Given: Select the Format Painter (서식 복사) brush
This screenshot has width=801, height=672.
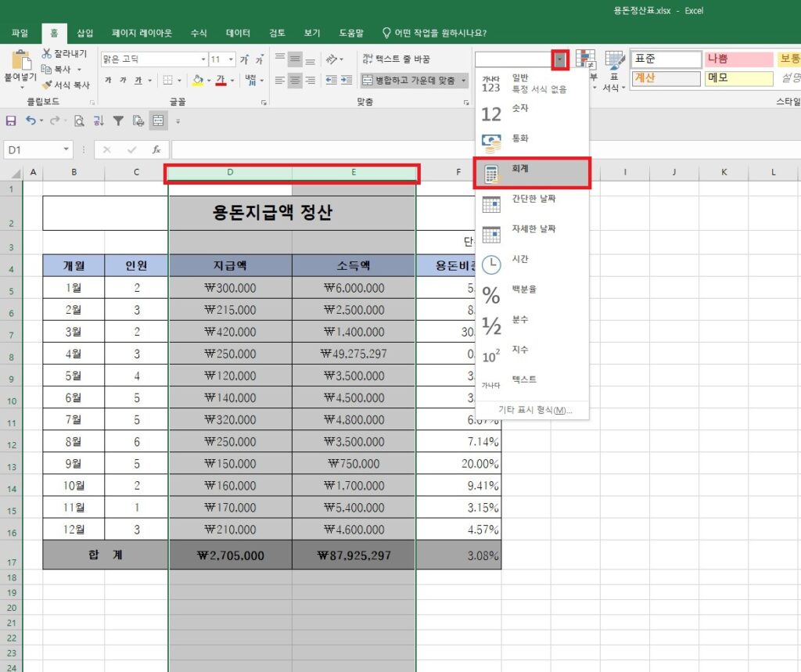Looking at the screenshot, I should point(46,84).
